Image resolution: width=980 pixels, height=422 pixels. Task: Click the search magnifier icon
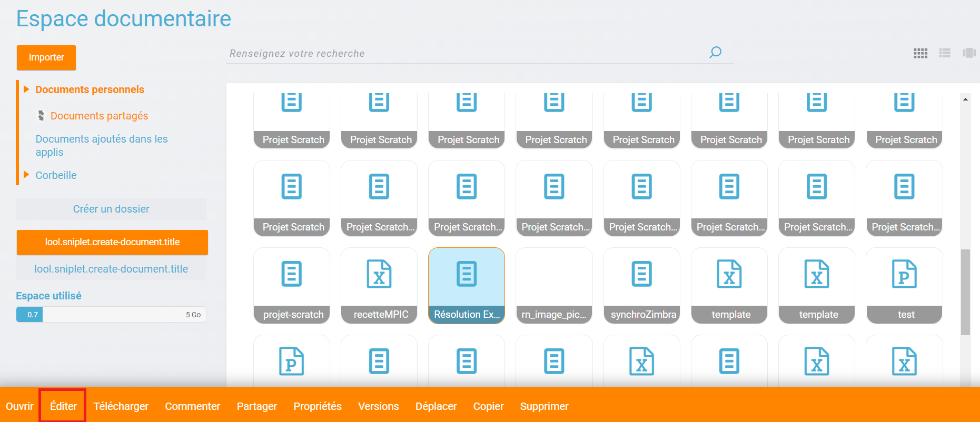pyautogui.click(x=715, y=52)
